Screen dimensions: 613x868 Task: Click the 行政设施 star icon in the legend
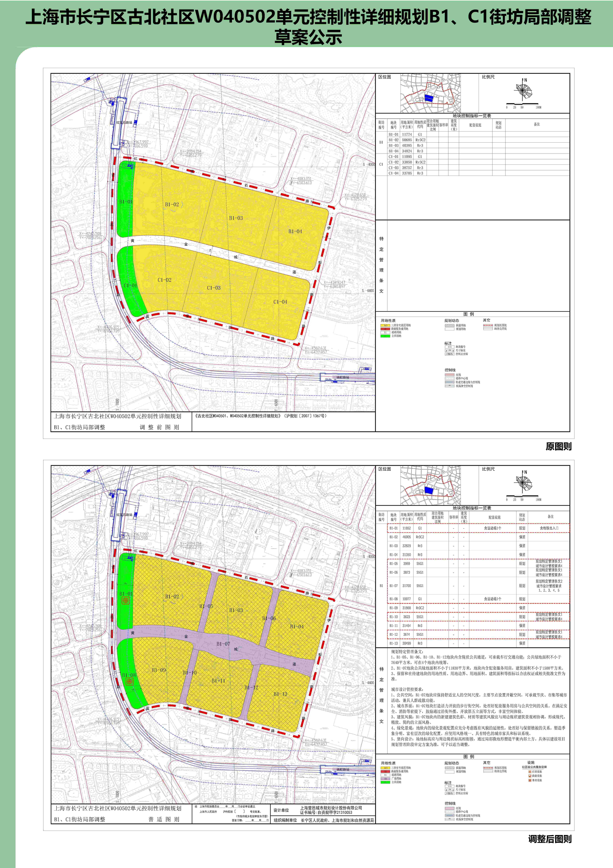coord(530,772)
